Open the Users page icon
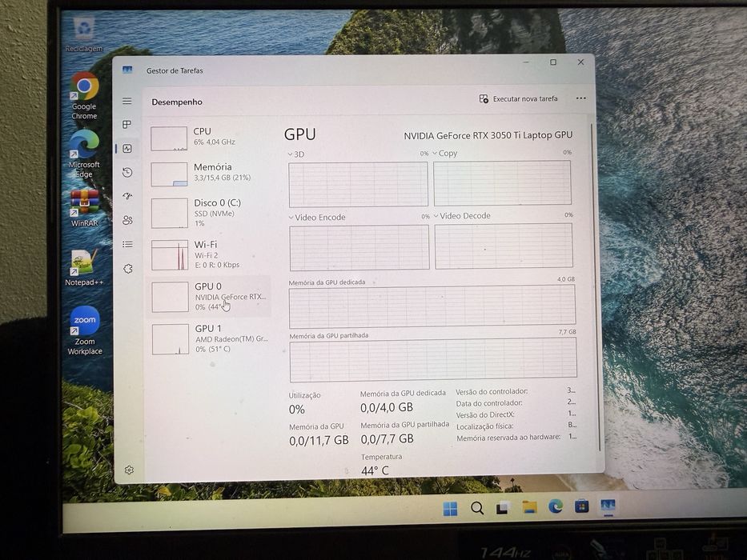747x560 pixels. coord(127,220)
